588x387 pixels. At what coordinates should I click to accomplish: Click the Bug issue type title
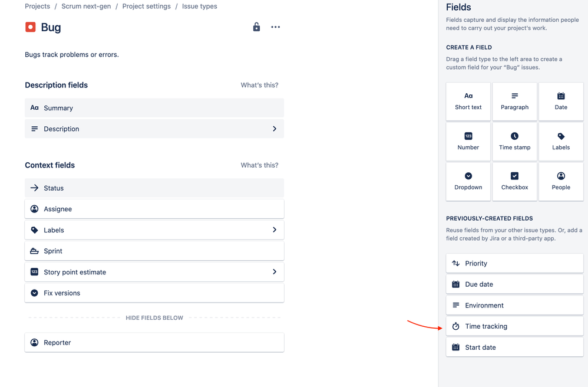coord(51,27)
